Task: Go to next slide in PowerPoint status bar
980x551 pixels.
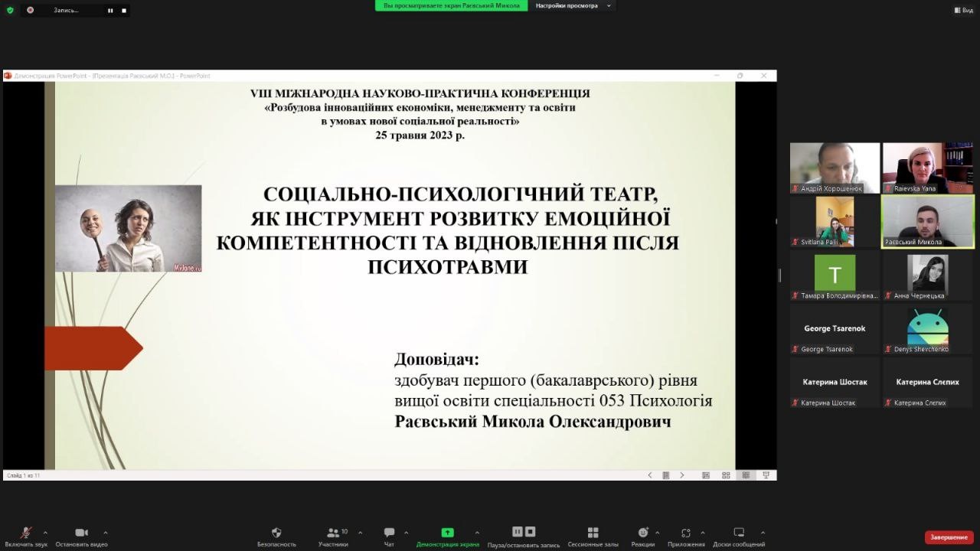Action: (682, 475)
